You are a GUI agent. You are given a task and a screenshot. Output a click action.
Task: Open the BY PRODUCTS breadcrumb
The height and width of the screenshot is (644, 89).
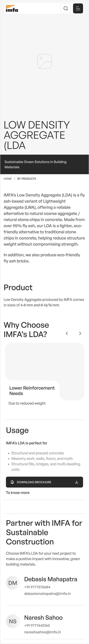(x=27, y=179)
